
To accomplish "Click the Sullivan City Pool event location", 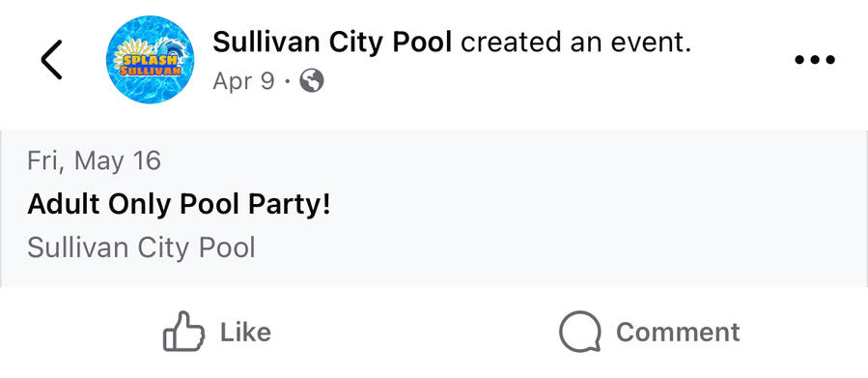I will point(141,247).
